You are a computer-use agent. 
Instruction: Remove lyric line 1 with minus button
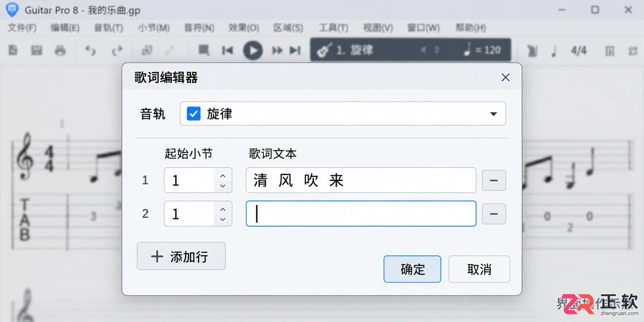tap(494, 180)
